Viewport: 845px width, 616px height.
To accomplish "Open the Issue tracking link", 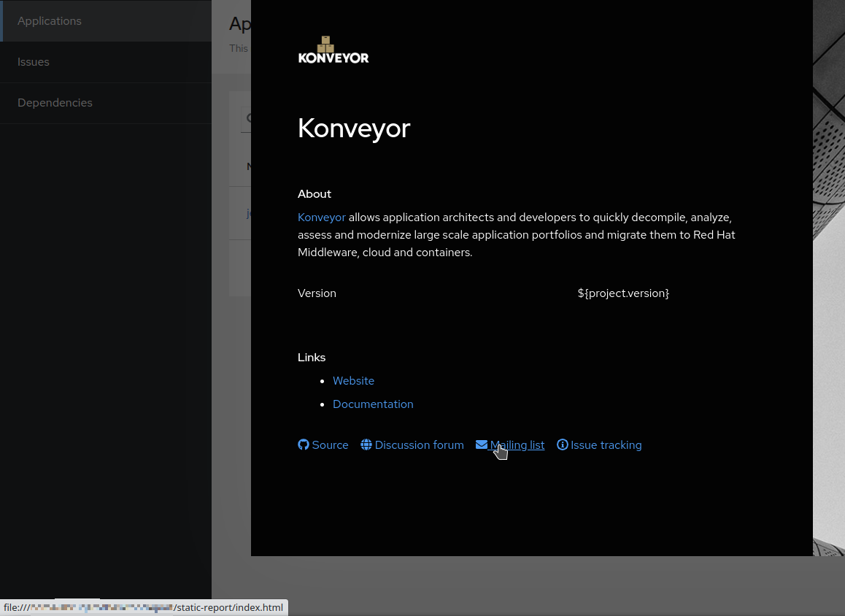I will tap(606, 445).
